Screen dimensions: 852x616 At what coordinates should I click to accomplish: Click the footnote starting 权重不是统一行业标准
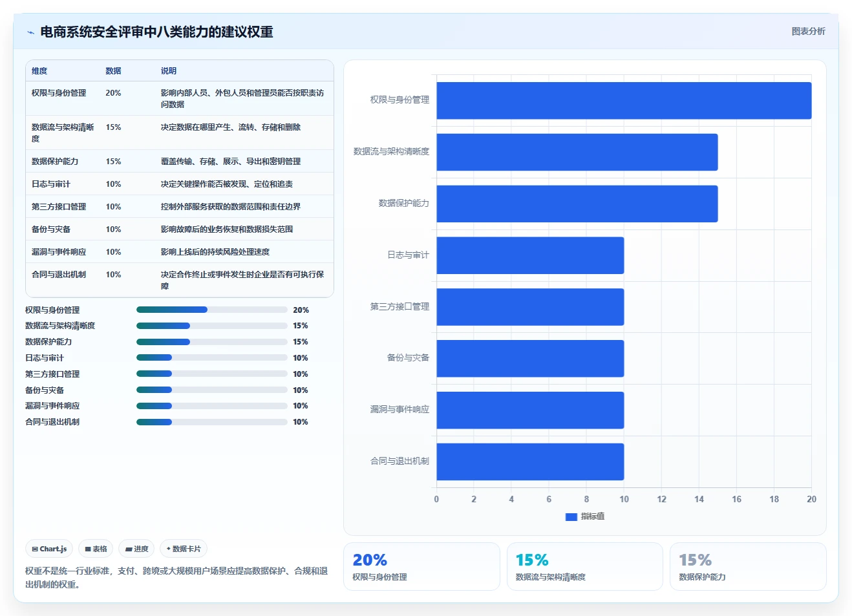point(176,578)
